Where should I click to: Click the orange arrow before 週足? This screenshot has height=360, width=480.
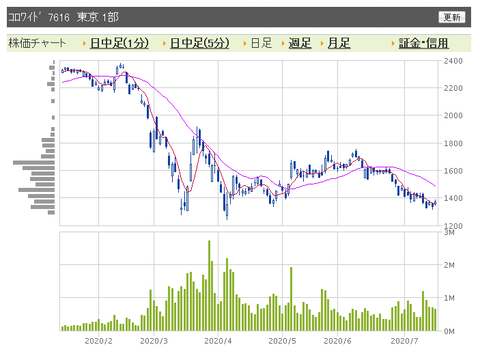click(x=283, y=44)
